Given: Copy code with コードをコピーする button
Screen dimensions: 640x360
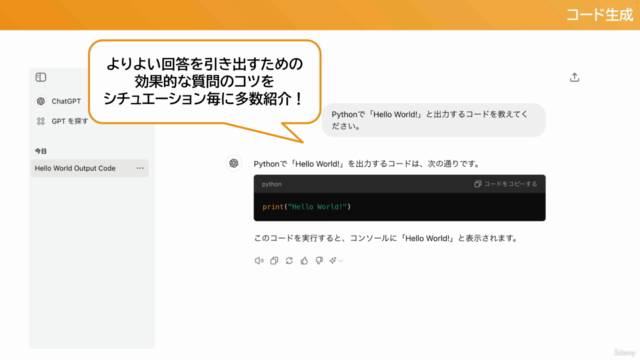Looking at the screenshot, I should coord(505,184).
